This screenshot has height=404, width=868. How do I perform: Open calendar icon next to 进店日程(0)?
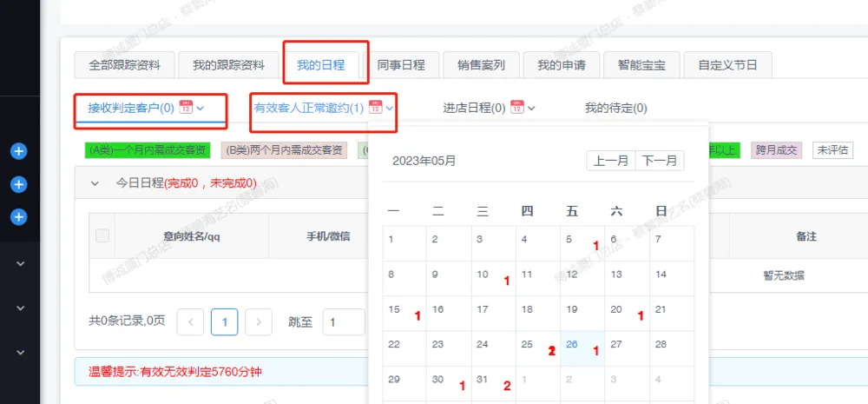516,108
